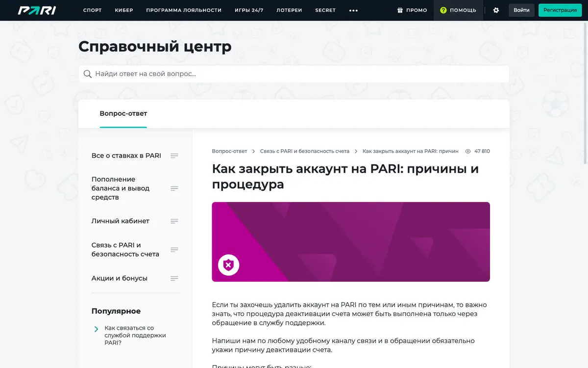Open the Спорт menu

tap(93, 10)
